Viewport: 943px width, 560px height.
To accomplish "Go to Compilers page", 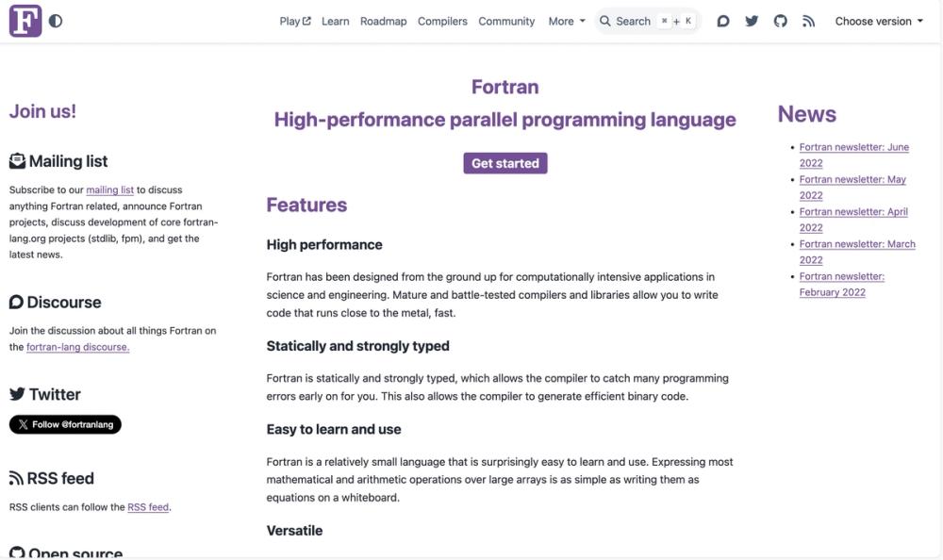I will [442, 21].
